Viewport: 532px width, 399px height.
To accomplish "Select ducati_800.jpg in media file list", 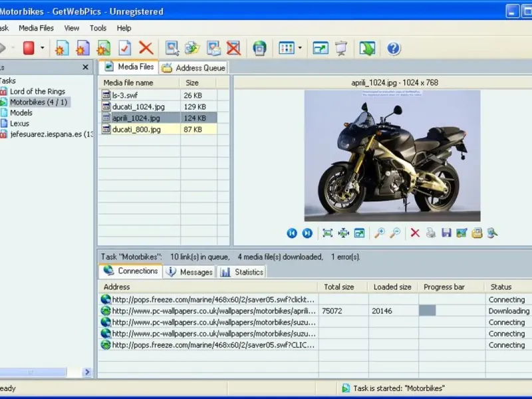I will tap(136, 129).
